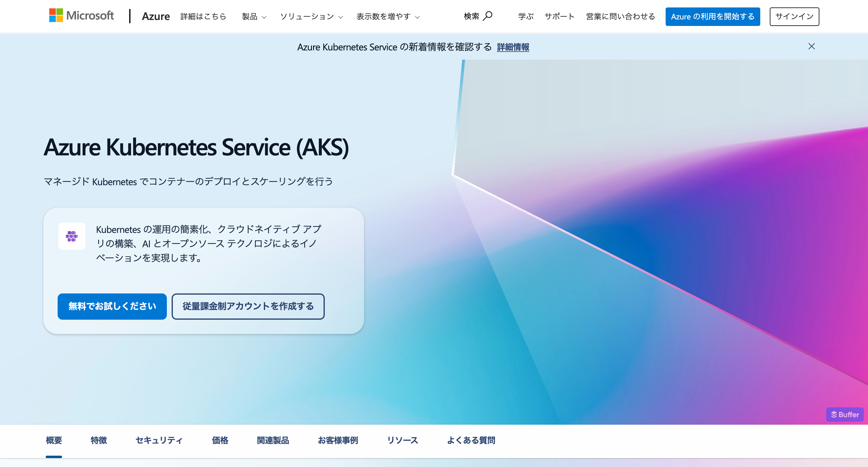Open the 学ぶ menu item
This screenshot has width=868, height=467.
(526, 16)
